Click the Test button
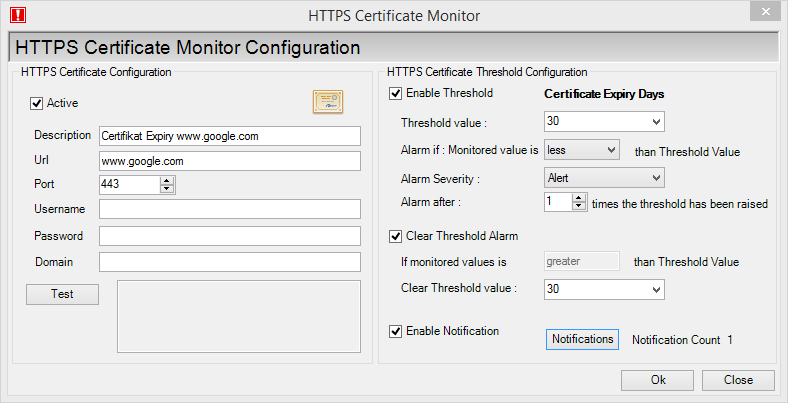This screenshot has width=788, height=403. 62,294
